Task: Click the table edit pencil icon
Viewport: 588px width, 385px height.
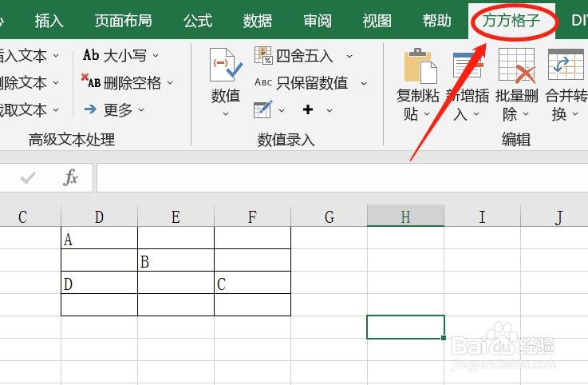Action: point(262,109)
